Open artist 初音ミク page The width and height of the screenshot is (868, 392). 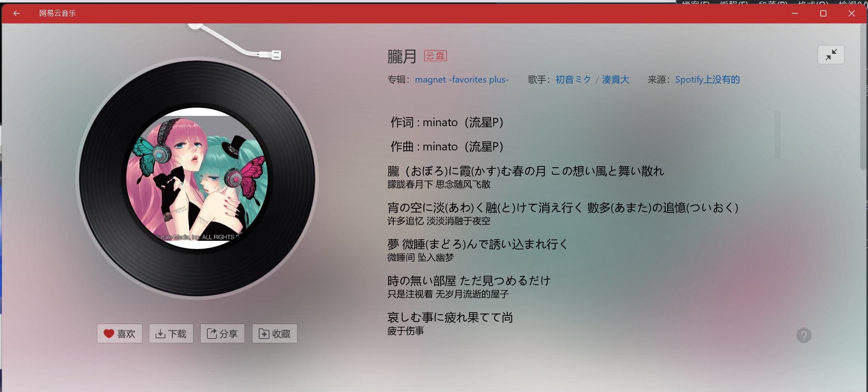[573, 80]
